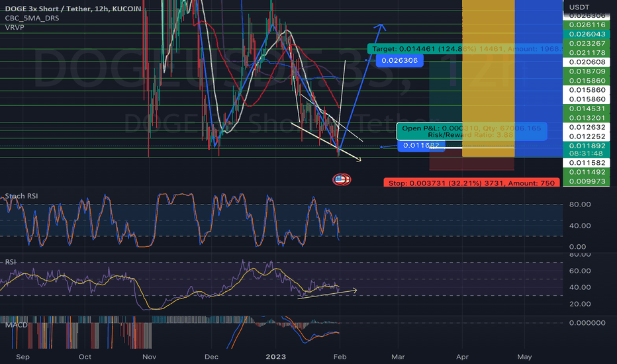Click the Nov label on time axis
The image size is (617, 364).
point(149,357)
